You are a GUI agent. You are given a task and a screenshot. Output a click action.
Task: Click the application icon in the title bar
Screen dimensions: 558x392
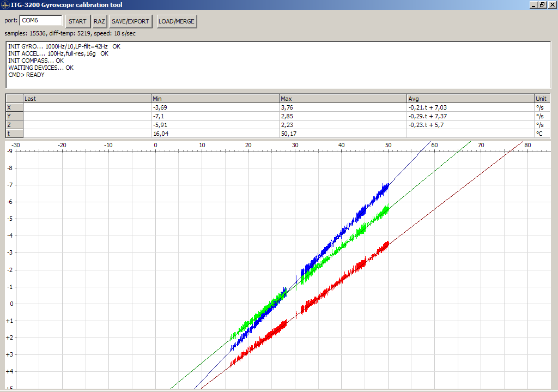click(5, 5)
